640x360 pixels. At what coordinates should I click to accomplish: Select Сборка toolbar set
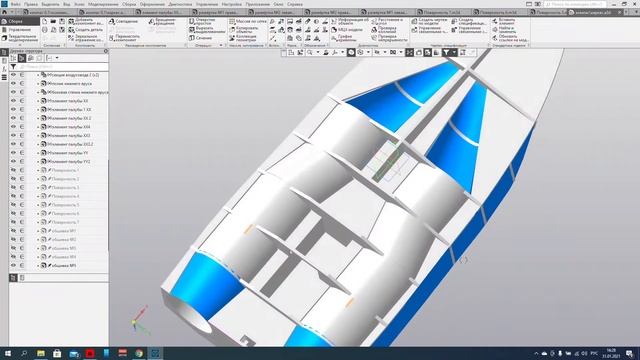click(x=20, y=21)
